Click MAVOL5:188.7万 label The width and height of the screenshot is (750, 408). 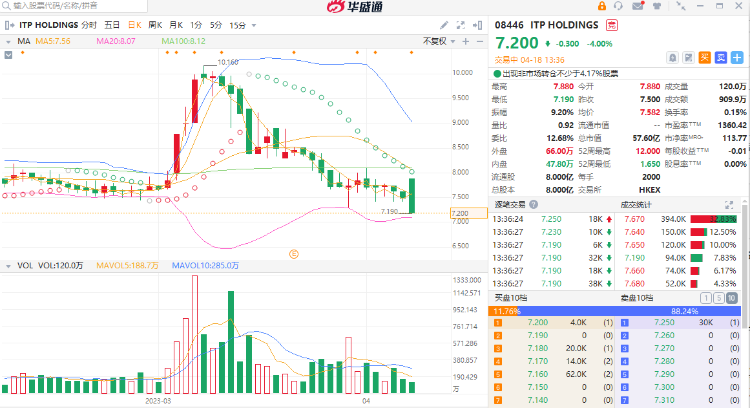pyautogui.click(x=127, y=266)
